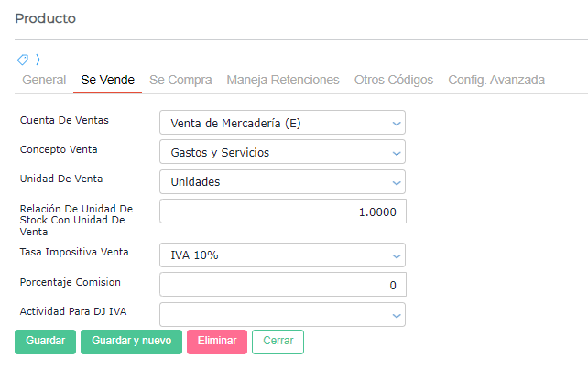Open the Concepto Venta dropdown
588x380 pixels.
tap(282, 152)
